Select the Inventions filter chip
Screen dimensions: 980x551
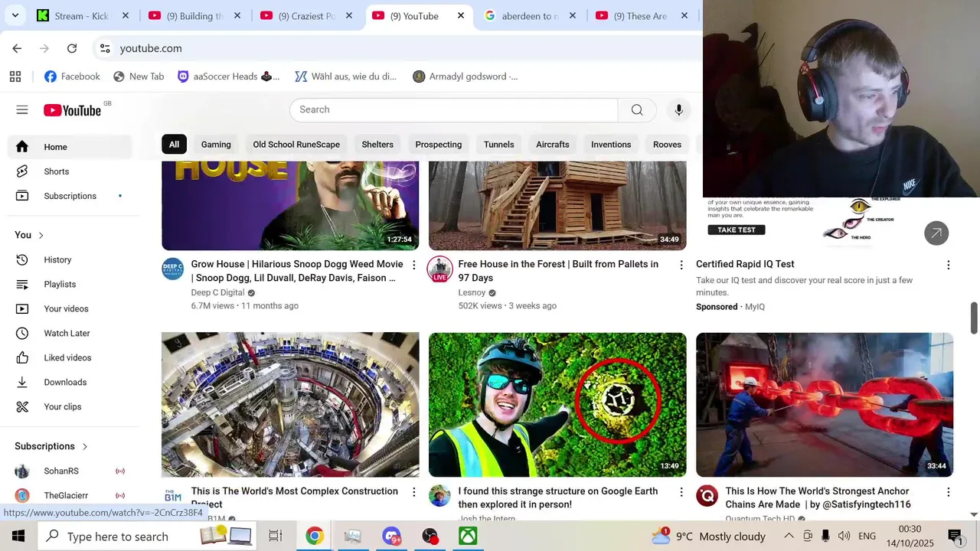(611, 145)
